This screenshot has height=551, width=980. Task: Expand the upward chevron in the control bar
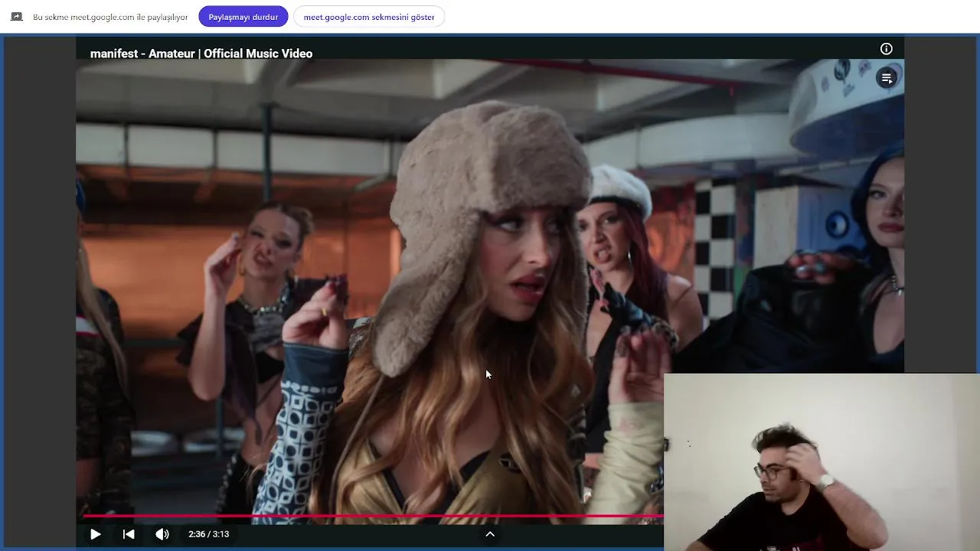490,534
